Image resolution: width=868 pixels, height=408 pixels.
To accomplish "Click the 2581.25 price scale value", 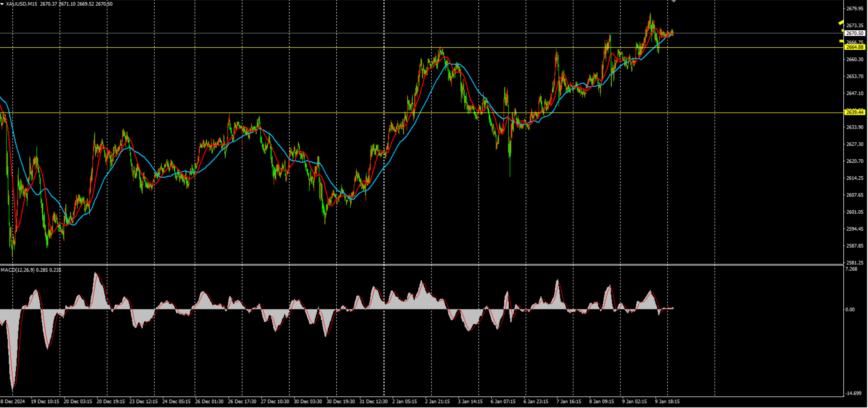I will [x=855, y=263].
